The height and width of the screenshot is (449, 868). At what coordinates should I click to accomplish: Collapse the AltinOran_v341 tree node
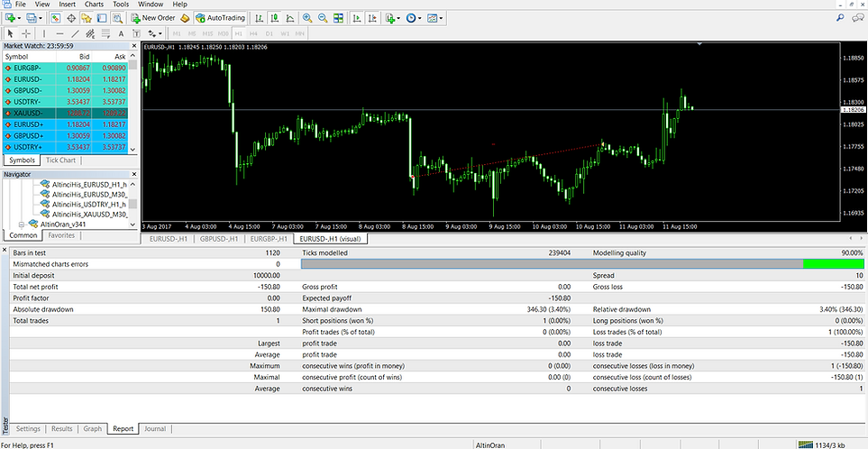coord(23,224)
